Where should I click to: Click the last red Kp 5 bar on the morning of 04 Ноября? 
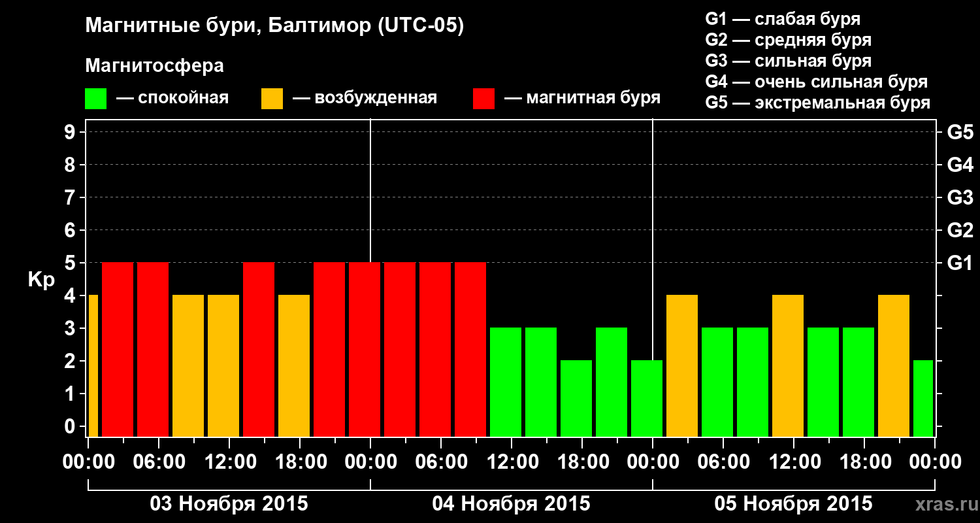(470, 349)
